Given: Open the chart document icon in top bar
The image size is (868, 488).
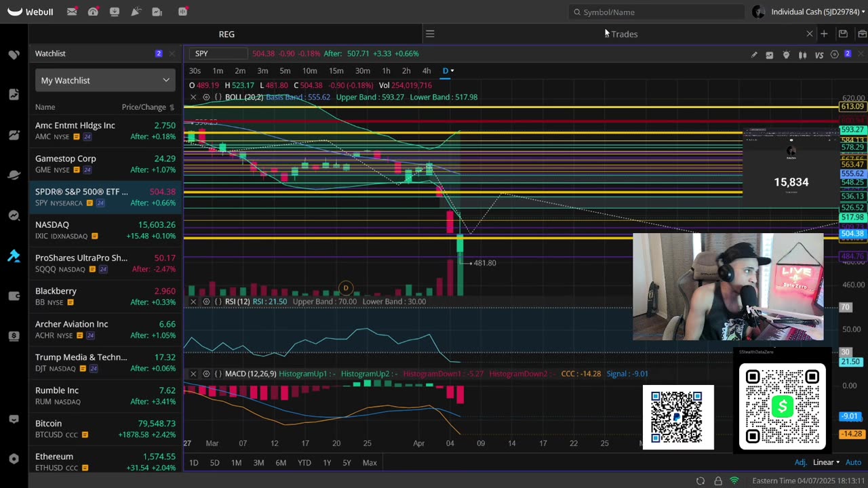Looking at the screenshot, I should coord(157,12).
